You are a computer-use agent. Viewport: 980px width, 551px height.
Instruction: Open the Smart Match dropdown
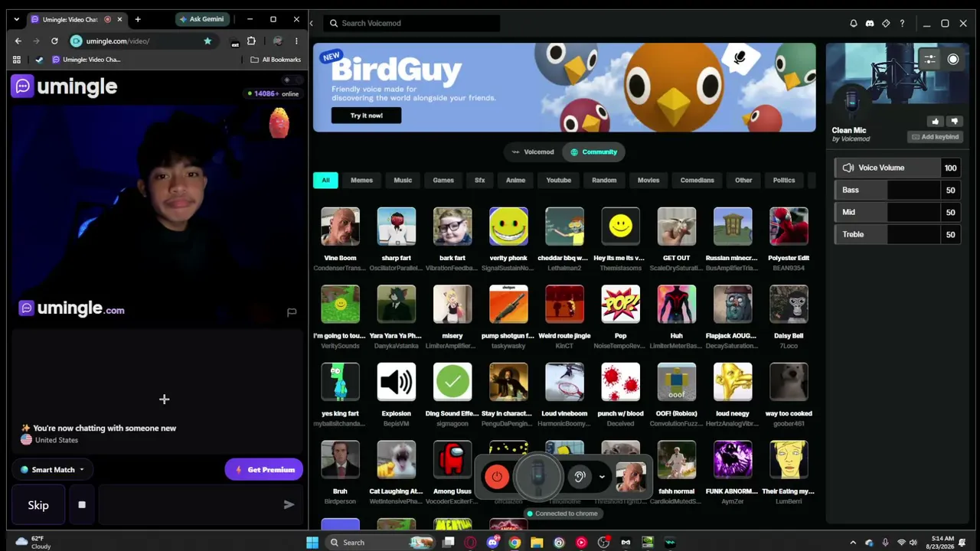click(x=53, y=470)
